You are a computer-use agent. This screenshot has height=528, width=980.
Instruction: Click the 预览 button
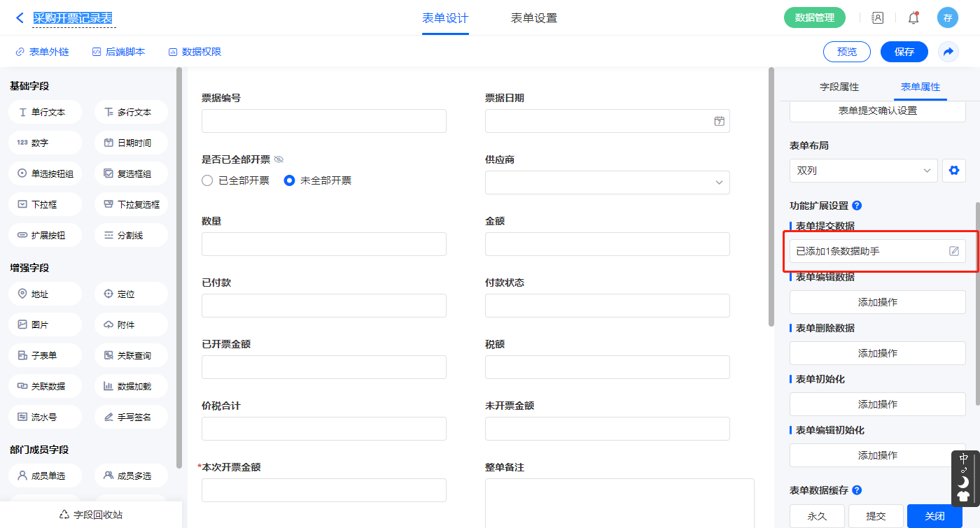846,52
